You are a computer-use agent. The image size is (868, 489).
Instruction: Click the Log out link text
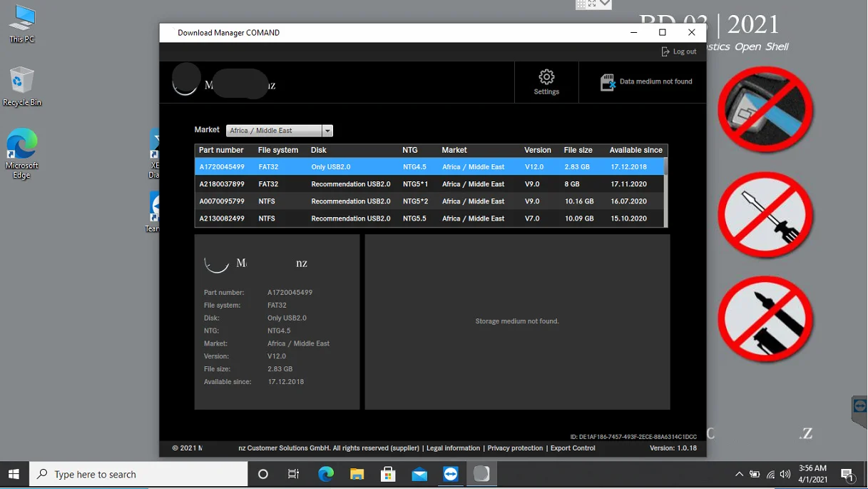pos(685,51)
